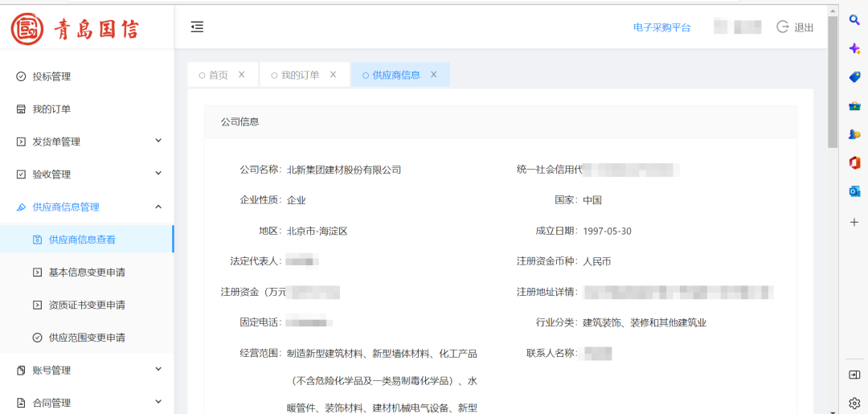Viewport: 868px width, 414px height.
Task: Click the 人民币 currency value
Action: tap(596, 262)
